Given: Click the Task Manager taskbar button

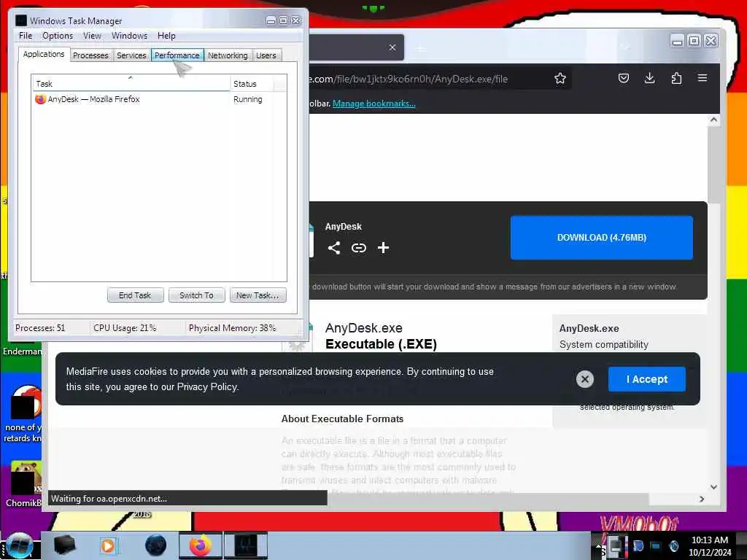Looking at the screenshot, I should pos(246,545).
